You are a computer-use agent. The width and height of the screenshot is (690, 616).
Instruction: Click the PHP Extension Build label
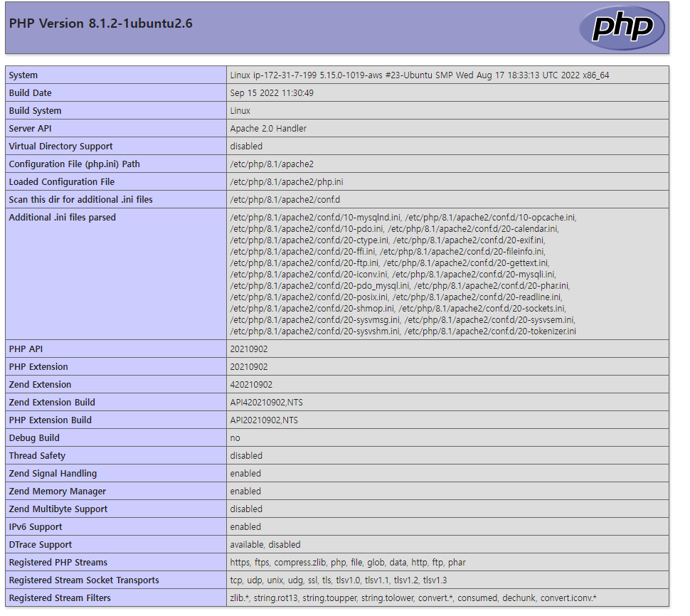(x=51, y=420)
